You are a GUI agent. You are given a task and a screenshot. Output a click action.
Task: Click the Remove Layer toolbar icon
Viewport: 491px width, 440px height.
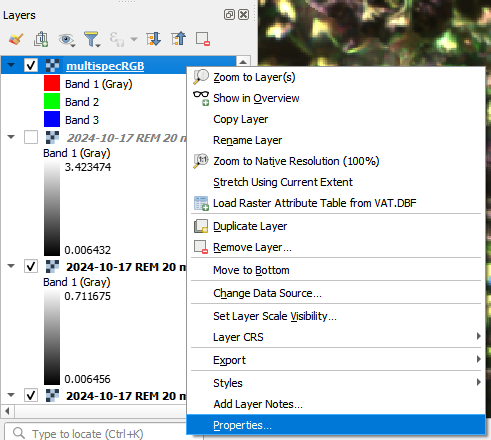(203, 39)
